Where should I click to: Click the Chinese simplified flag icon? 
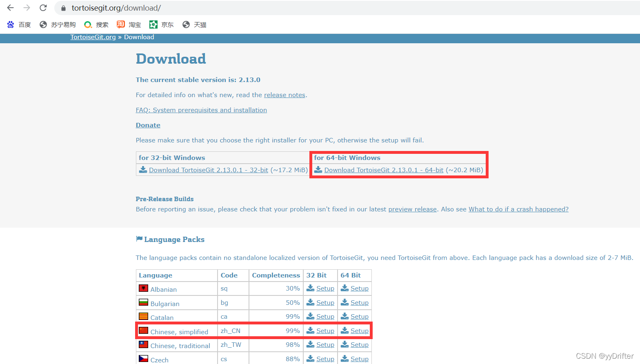point(143,330)
